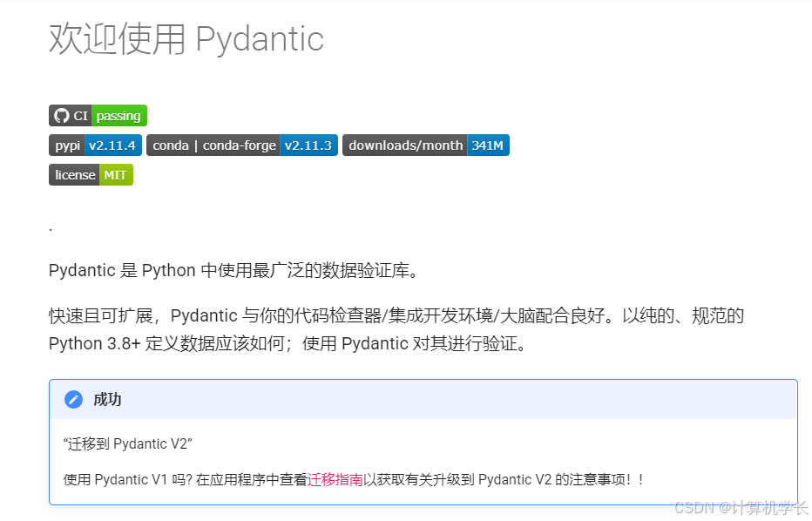The height and width of the screenshot is (521, 812).
Task: Select the 欢迎使用 Pydantic page heading
Action: (x=186, y=39)
